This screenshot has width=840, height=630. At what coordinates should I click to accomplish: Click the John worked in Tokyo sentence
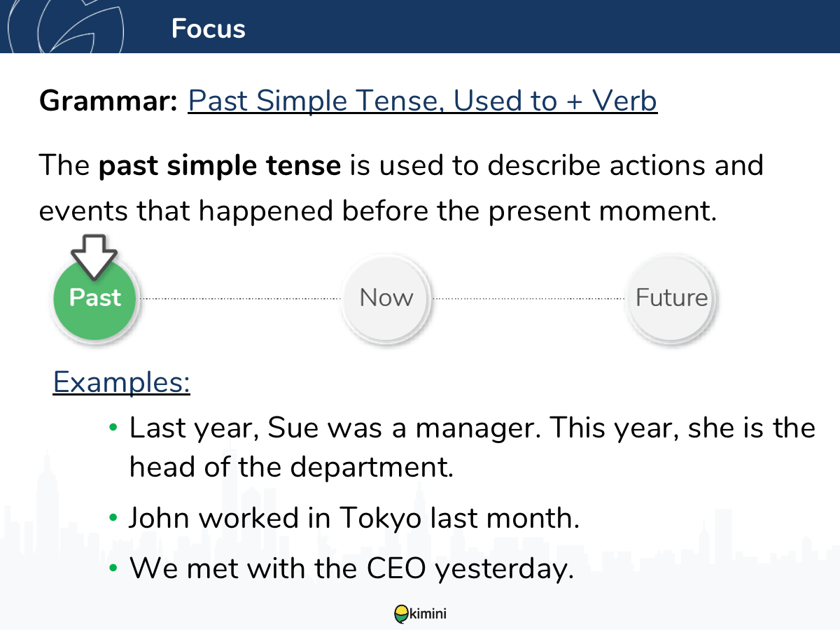pos(354,519)
